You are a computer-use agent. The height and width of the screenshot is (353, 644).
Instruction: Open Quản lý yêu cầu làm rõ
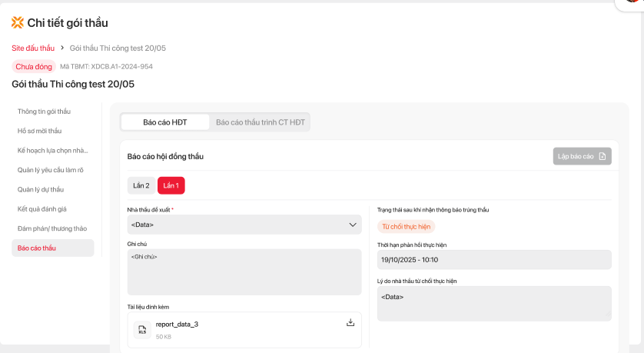point(51,169)
